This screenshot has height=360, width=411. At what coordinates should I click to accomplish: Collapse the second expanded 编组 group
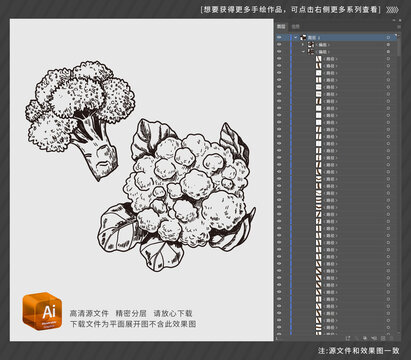coord(303,52)
